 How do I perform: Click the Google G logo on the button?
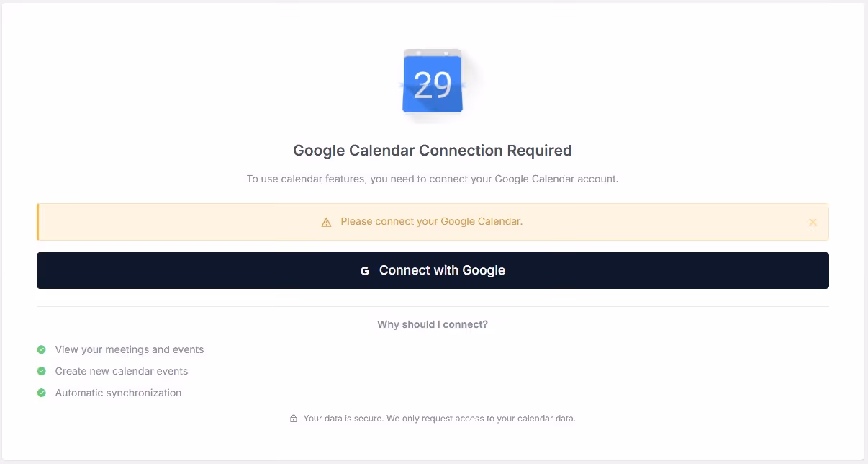[x=365, y=271]
